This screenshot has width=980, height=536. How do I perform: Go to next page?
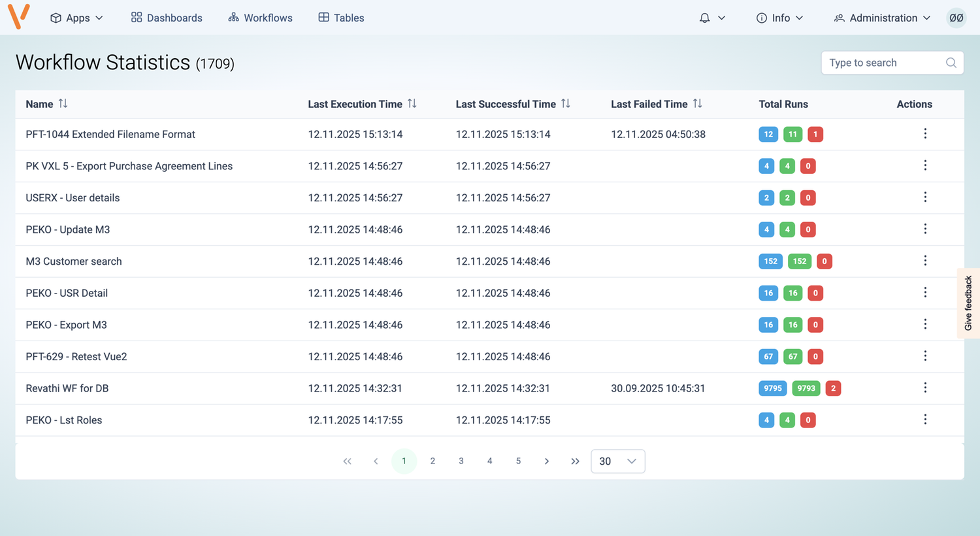coord(547,461)
